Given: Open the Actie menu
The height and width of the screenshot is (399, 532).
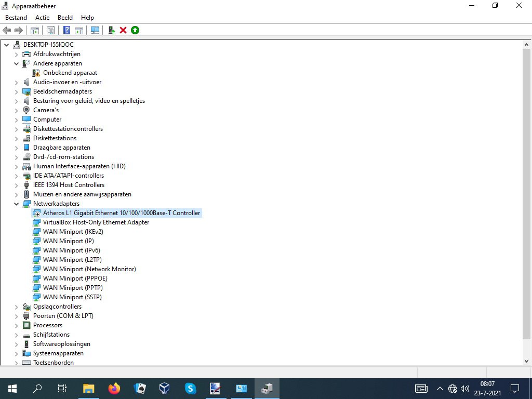Looking at the screenshot, I should (x=43, y=18).
